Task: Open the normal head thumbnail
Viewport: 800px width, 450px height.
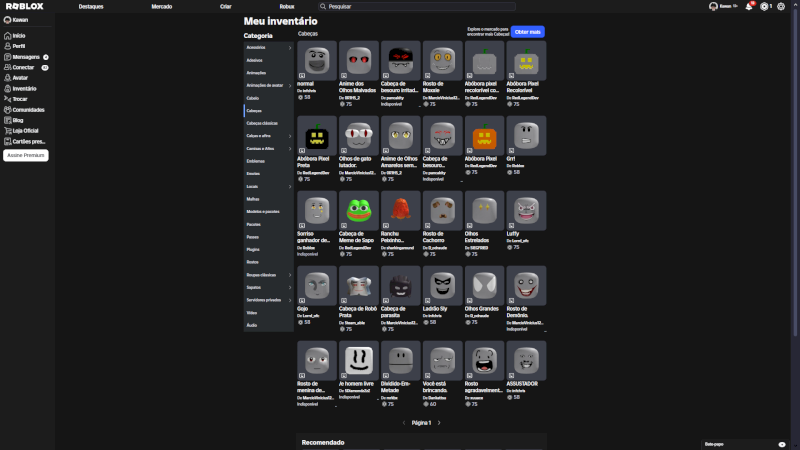Action: coord(317,61)
